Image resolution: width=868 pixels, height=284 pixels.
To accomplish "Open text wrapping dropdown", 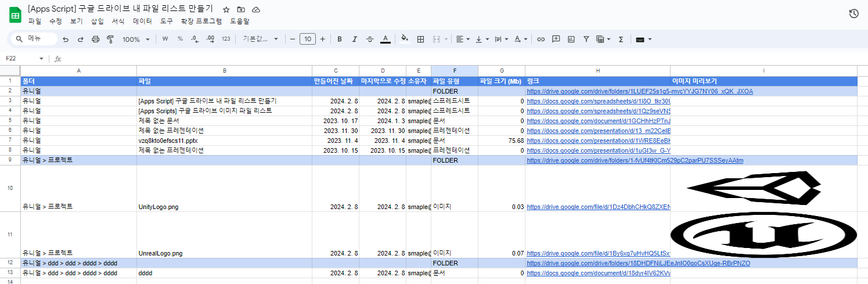I will [501, 39].
